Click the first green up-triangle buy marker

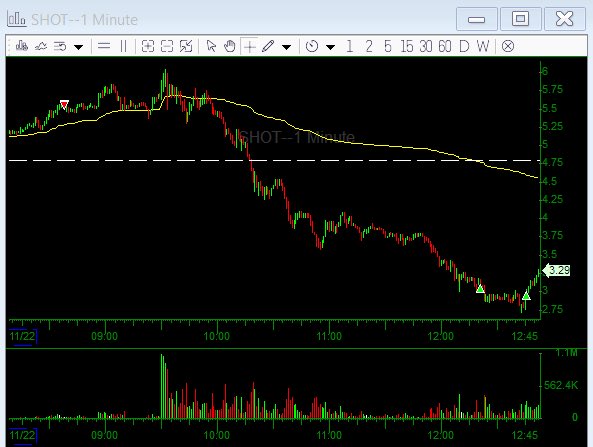point(480,289)
